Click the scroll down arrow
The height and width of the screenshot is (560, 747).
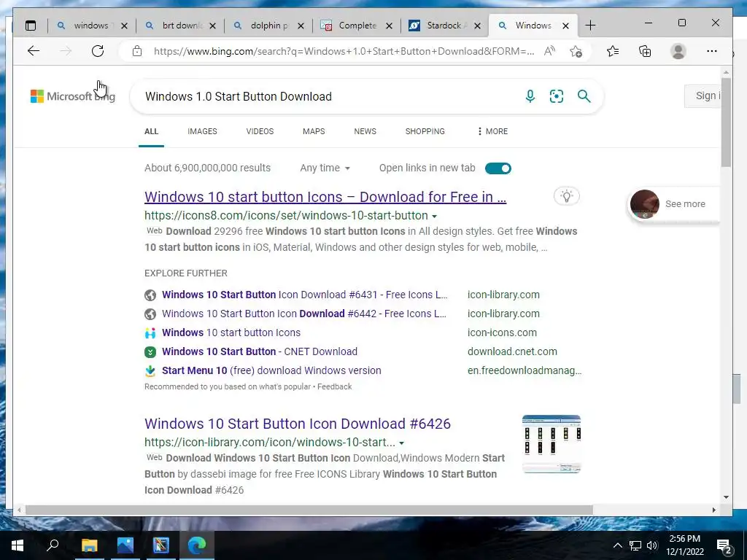726,497
